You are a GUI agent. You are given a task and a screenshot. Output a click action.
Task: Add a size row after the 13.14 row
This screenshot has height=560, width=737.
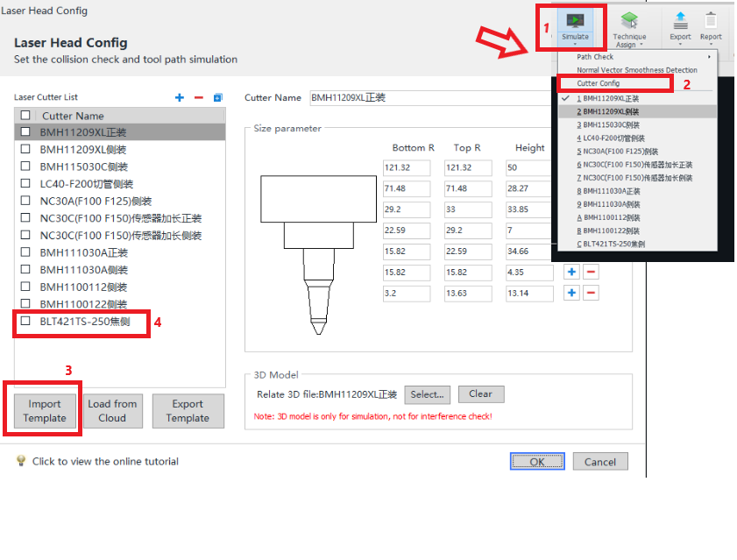coord(571,293)
